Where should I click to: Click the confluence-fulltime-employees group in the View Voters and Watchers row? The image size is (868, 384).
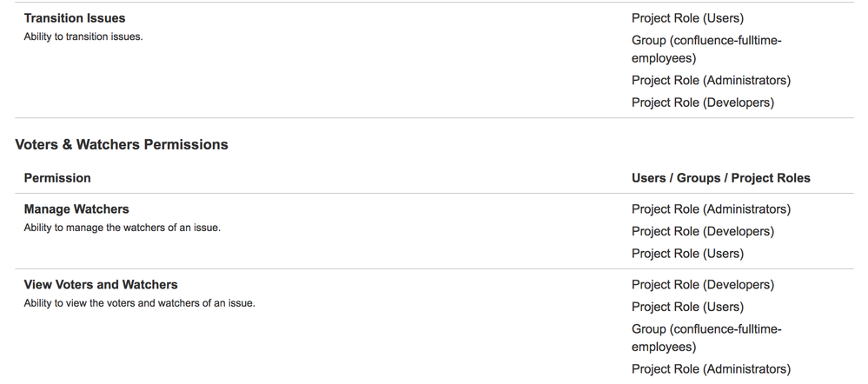pos(706,338)
